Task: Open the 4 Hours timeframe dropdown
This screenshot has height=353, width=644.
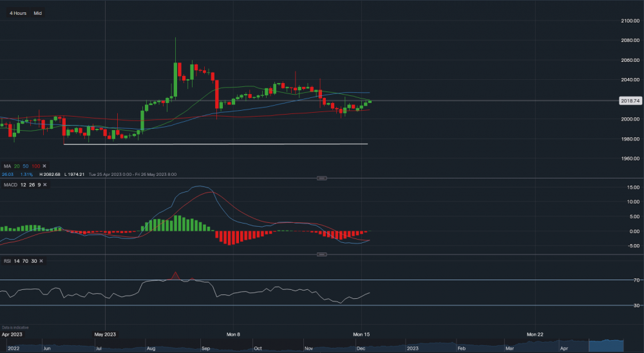Action: [17, 13]
